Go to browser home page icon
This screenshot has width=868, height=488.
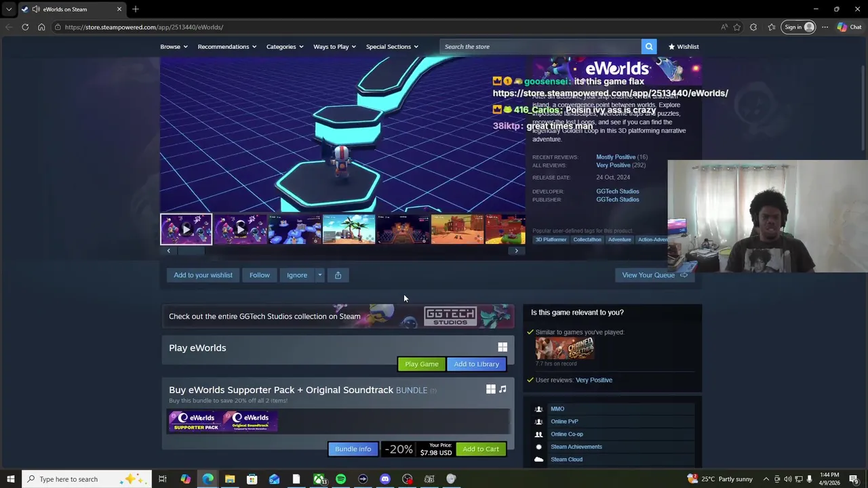coord(41,27)
